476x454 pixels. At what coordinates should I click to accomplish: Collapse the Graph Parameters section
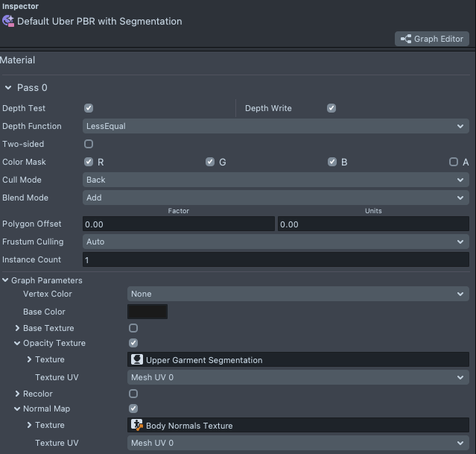tap(5, 280)
